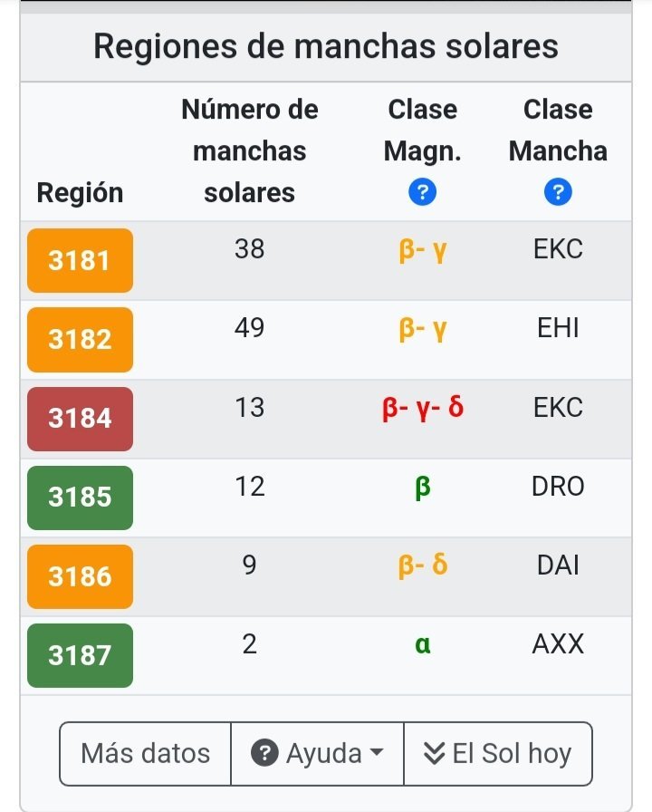Click the β-γ-δ magnetic class in red
The width and height of the screenshot is (652, 812).
coord(423,408)
